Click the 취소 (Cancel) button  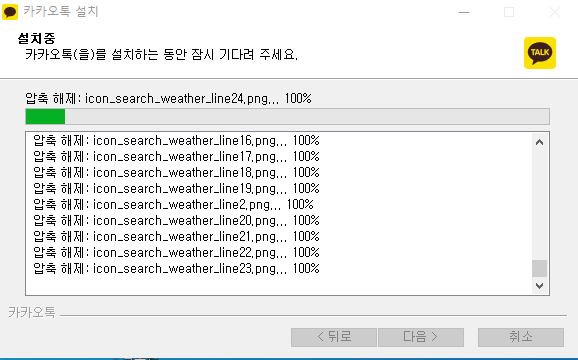click(x=521, y=337)
